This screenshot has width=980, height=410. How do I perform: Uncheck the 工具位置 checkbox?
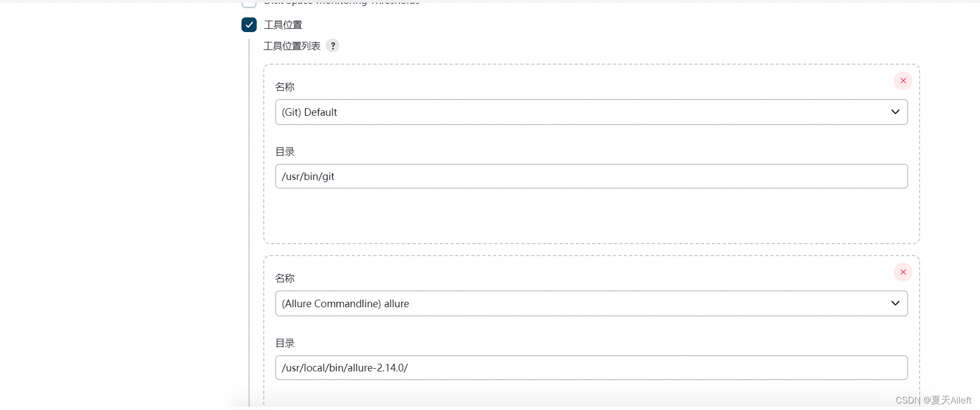pyautogui.click(x=249, y=24)
